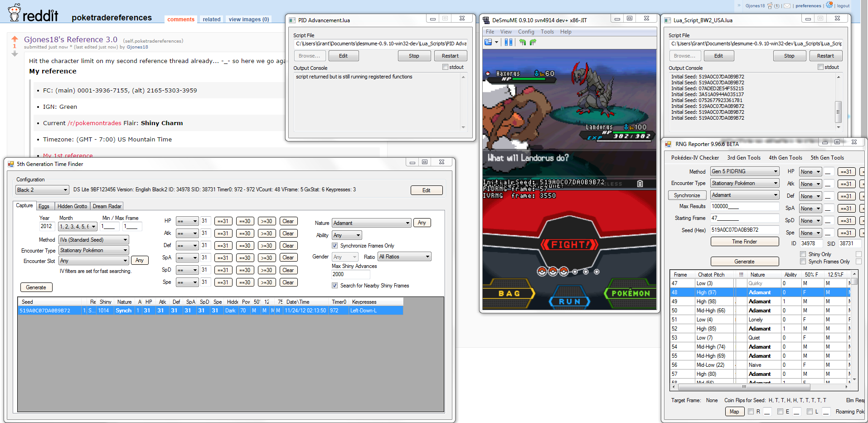Viewport: 868px width, 423px height.
Task: Toggle stdout checkbox in Lua_Script_BW2_USA window
Action: pyautogui.click(x=820, y=67)
